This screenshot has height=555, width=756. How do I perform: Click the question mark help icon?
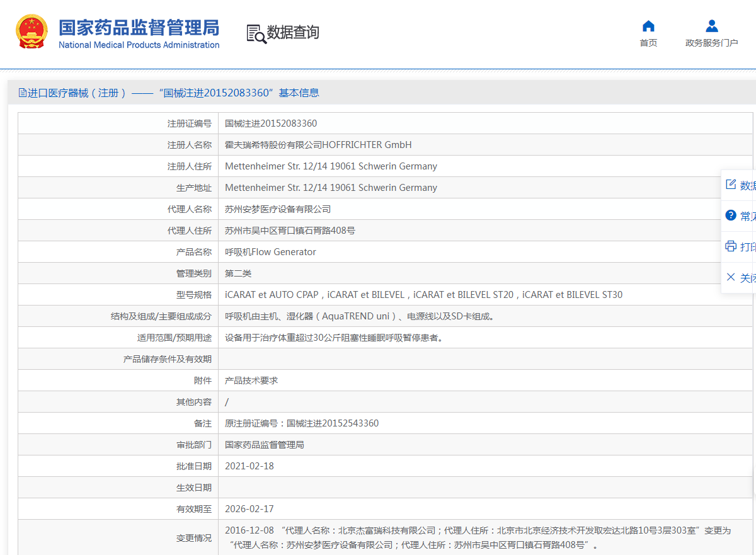(731, 215)
